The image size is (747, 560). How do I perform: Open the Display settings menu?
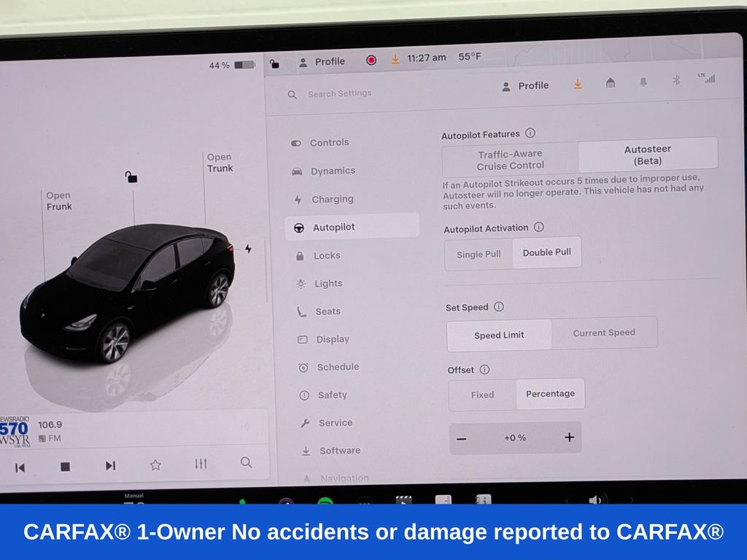[x=332, y=339]
